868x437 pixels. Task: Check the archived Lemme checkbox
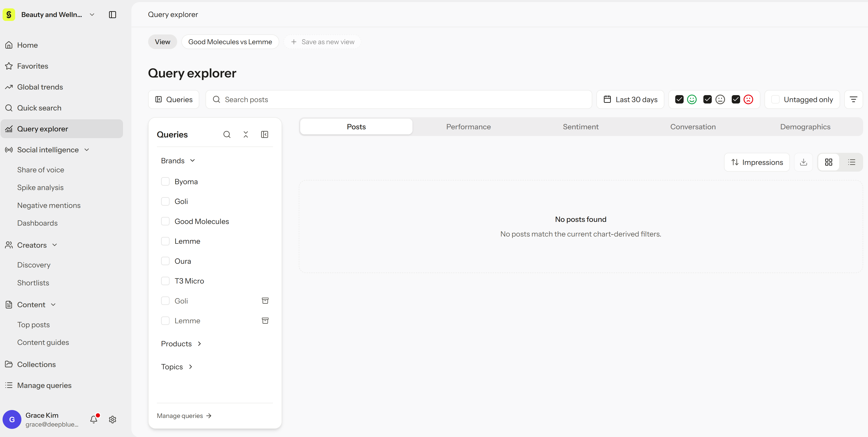(165, 321)
